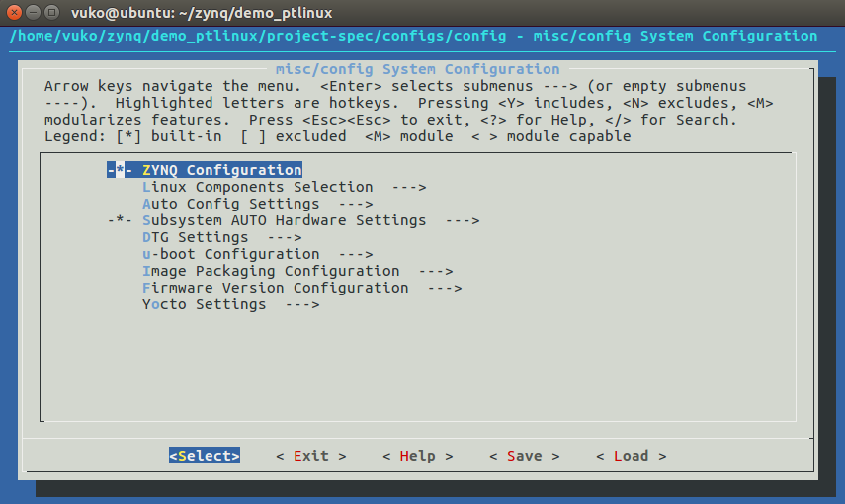
Task: Click the Select button
Action: (205, 456)
